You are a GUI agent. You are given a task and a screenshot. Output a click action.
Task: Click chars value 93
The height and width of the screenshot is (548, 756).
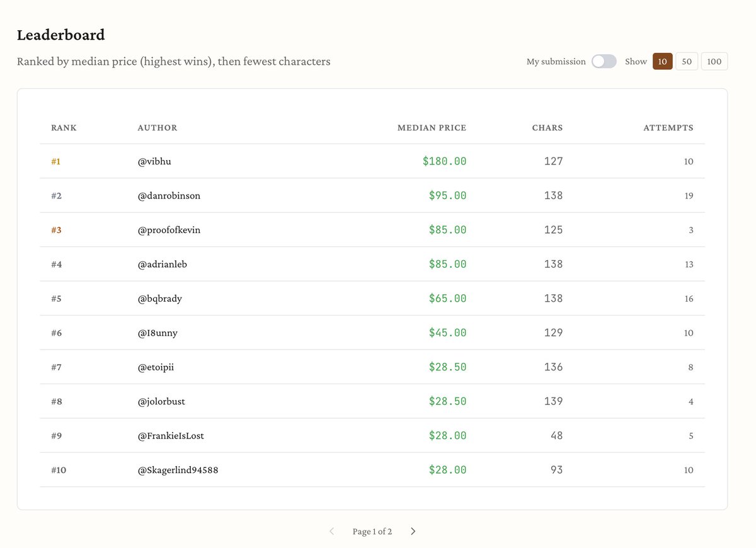coord(557,470)
